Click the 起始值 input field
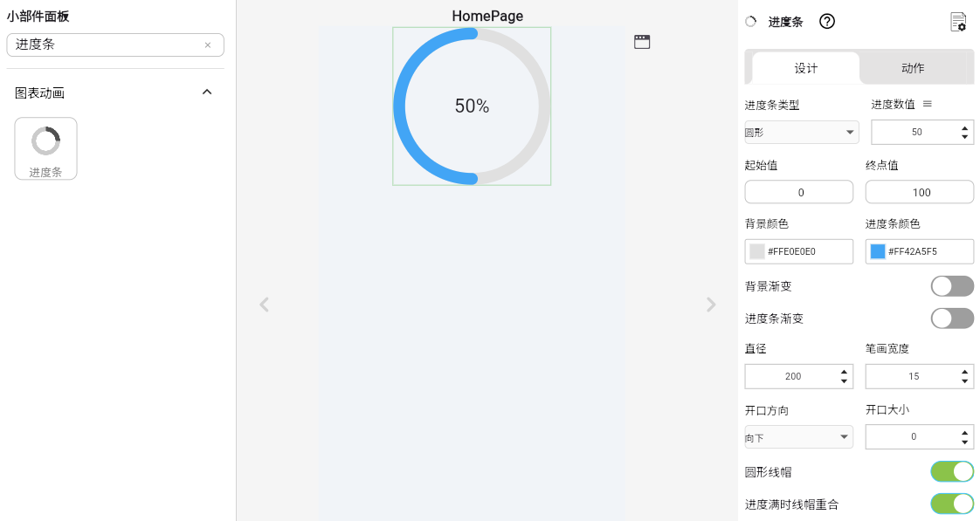980x521 pixels. point(798,192)
